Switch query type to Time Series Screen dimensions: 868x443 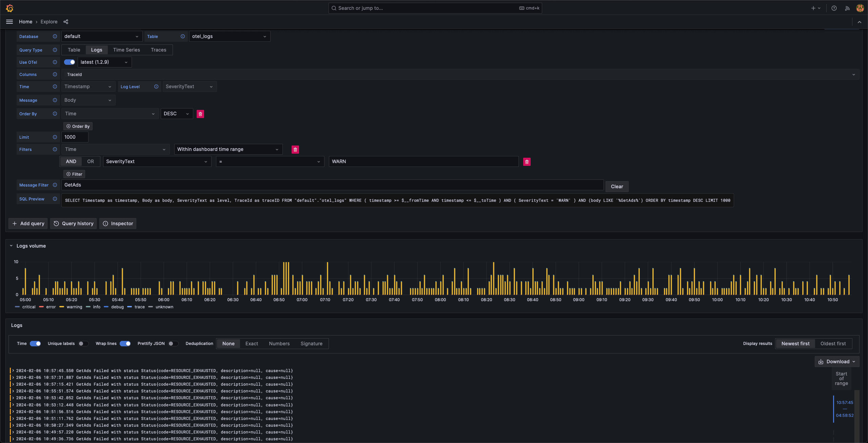pos(126,50)
